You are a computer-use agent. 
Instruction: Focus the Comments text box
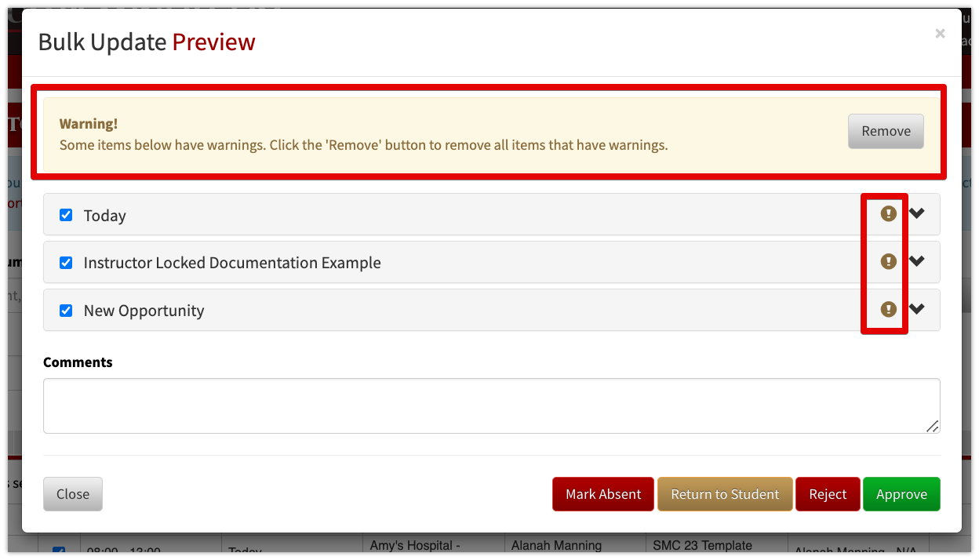click(x=492, y=405)
